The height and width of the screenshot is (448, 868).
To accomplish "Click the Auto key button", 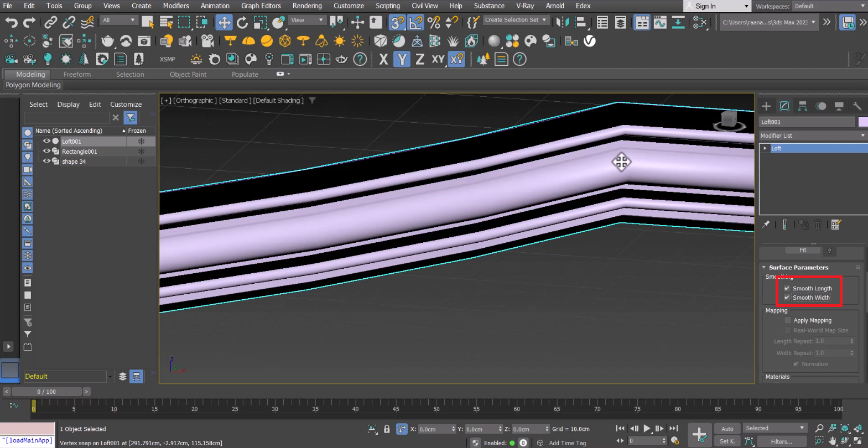I will [727, 429].
